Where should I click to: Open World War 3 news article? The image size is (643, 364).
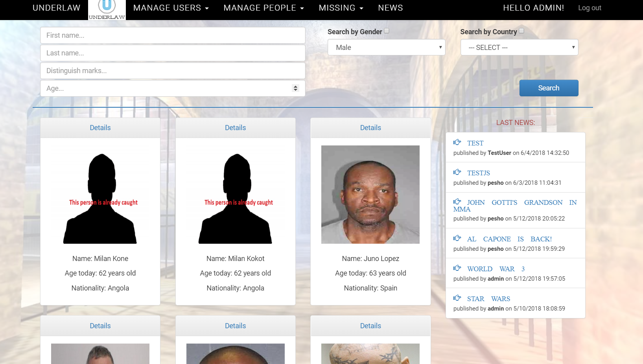point(496,269)
